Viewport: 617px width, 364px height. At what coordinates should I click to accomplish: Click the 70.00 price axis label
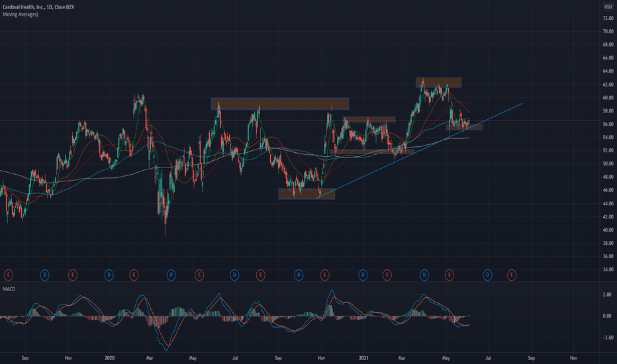608,31
